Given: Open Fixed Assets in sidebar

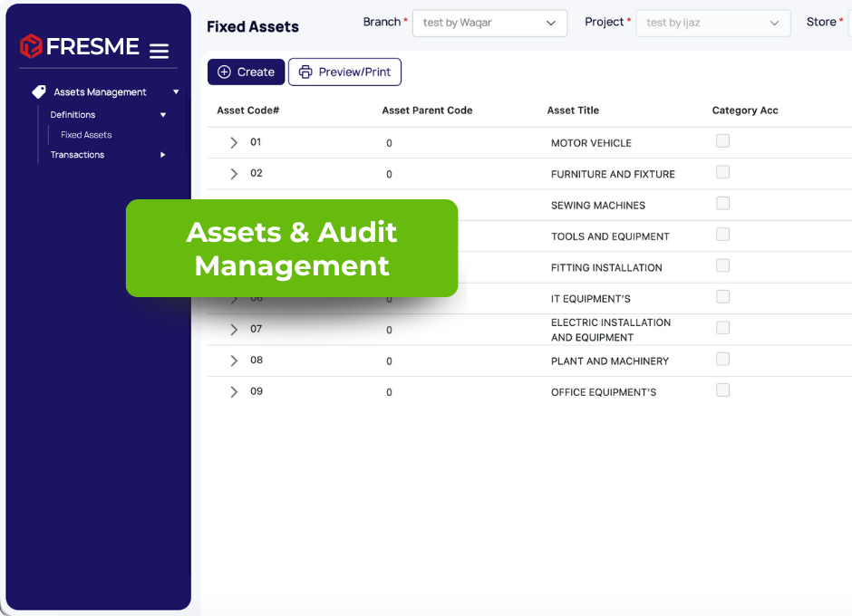Looking at the screenshot, I should (86, 135).
